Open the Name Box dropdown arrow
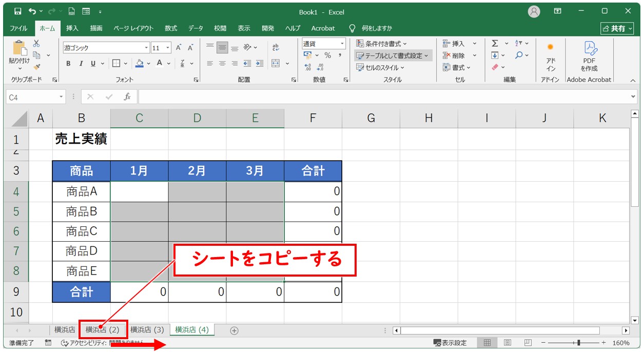 (x=62, y=96)
